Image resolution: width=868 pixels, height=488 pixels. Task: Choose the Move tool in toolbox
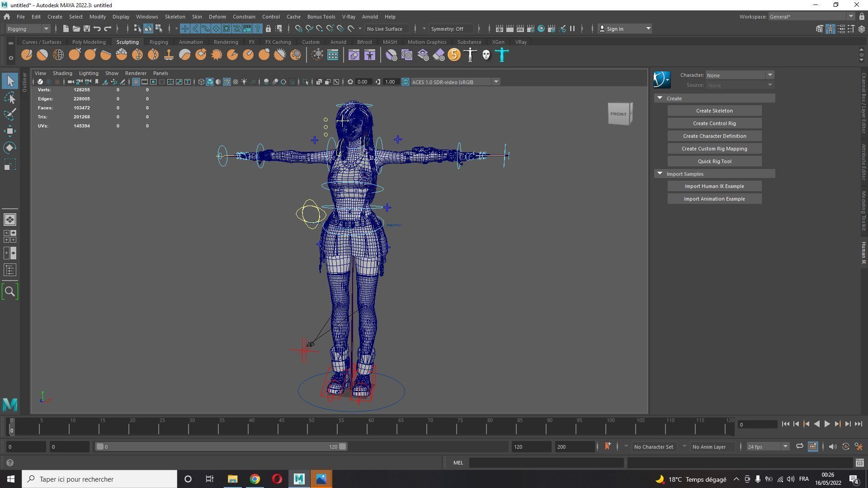click(x=10, y=131)
